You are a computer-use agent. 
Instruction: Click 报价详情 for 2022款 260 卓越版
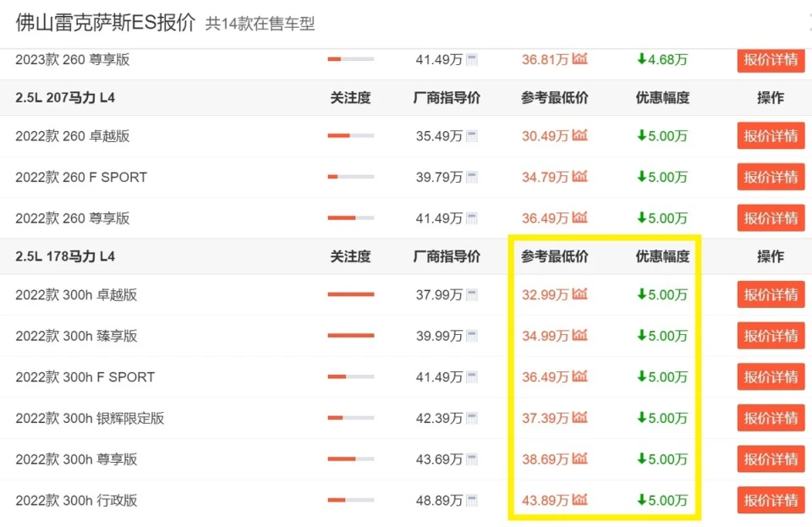point(771,135)
